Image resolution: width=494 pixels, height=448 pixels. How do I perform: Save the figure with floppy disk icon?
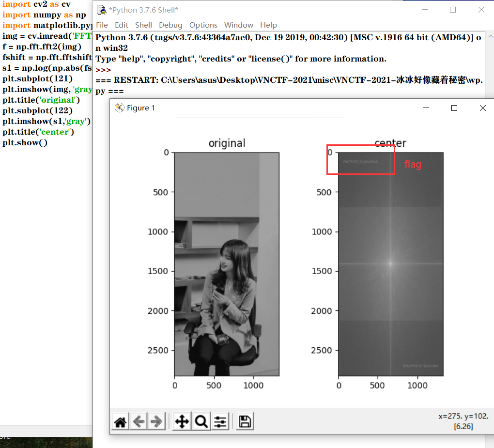coord(245,422)
